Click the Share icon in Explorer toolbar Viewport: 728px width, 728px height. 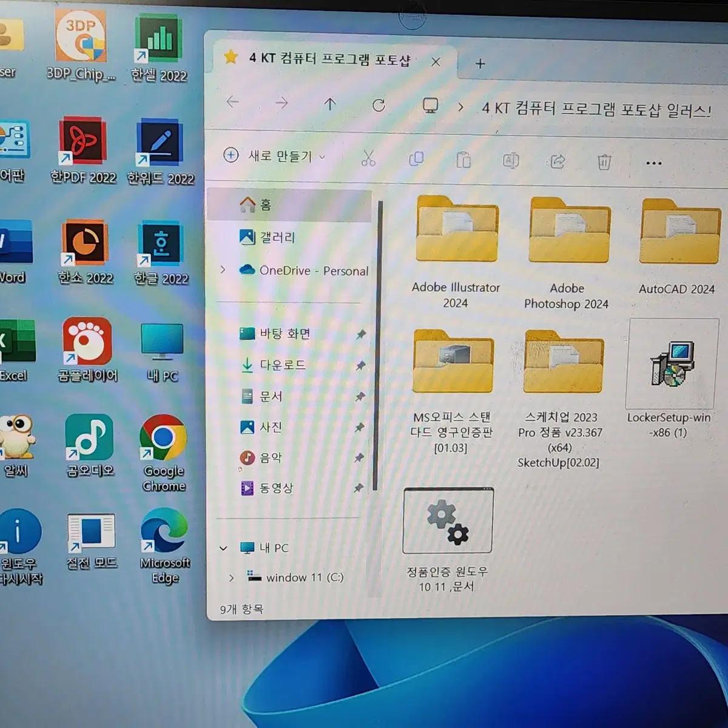coord(558,161)
